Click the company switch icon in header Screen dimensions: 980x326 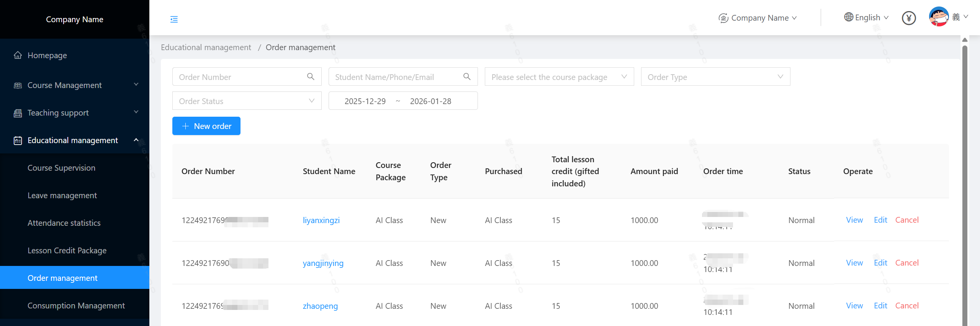pos(723,18)
